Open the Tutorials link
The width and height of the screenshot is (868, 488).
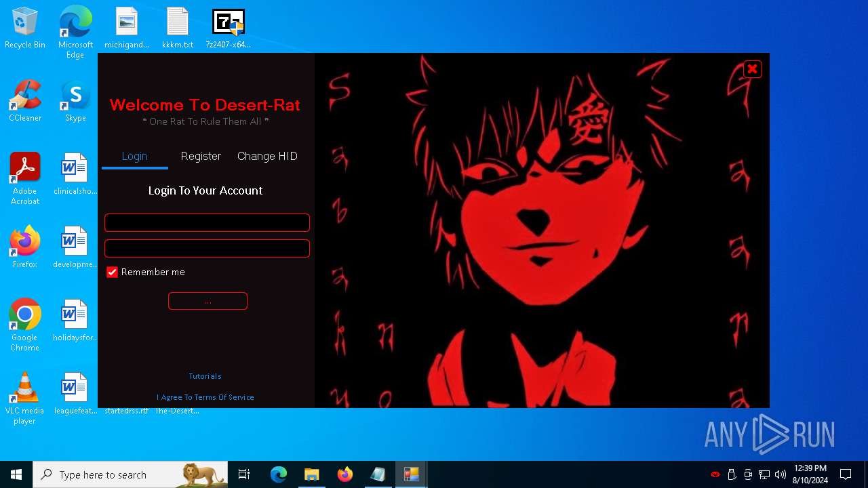[x=205, y=376]
